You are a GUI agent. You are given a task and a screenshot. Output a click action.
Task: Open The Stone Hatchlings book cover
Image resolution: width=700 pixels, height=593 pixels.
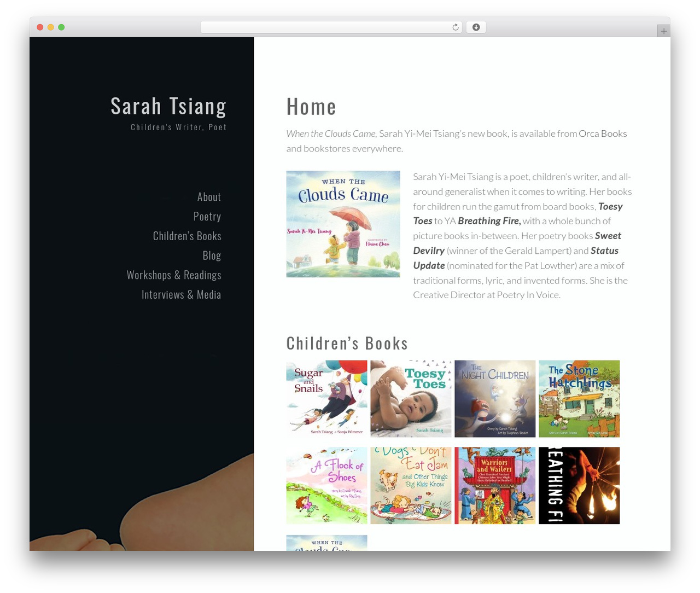tap(579, 399)
